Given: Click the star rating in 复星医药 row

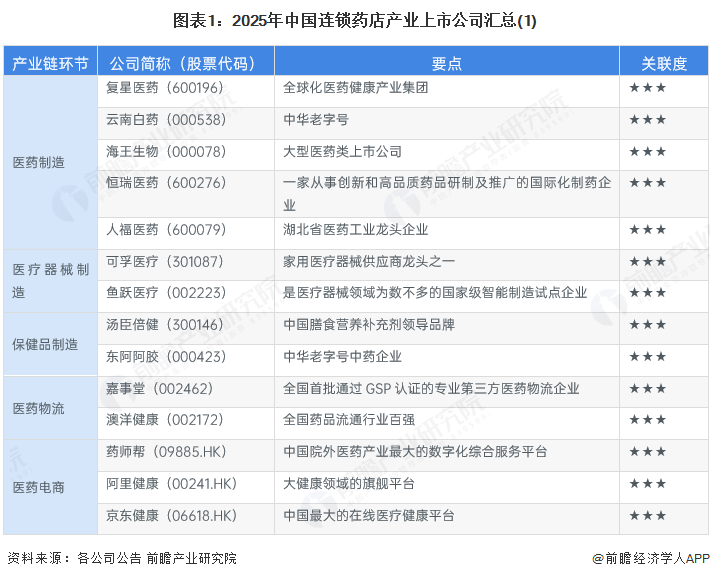Looking at the screenshot, I should [x=648, y=88].
